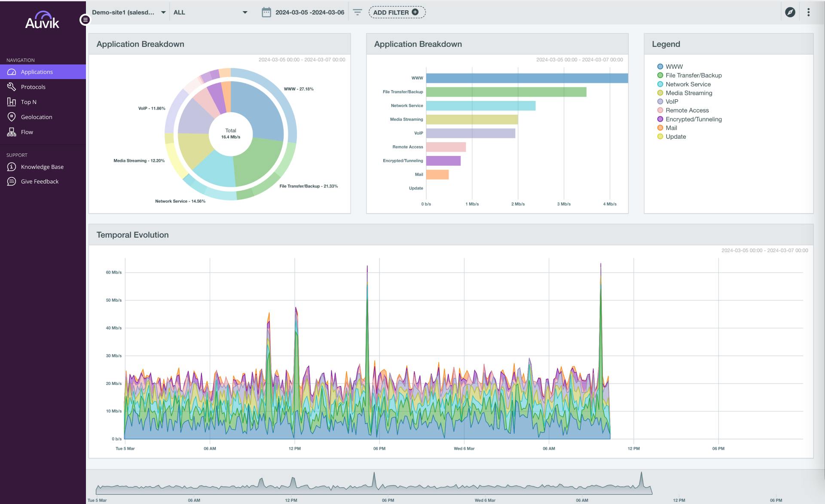Click the VoIP bar in bar chart
This screenshot has height=504, width=825.
point(471,133)
